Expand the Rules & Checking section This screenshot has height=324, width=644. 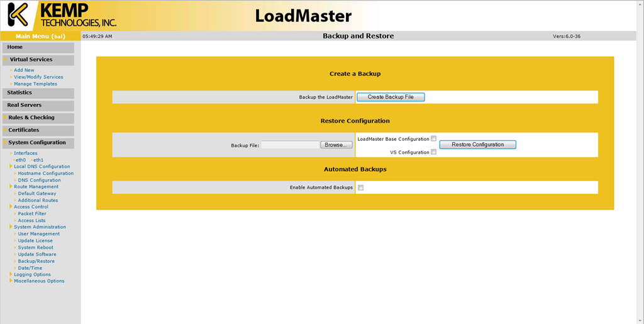(38, 118)
